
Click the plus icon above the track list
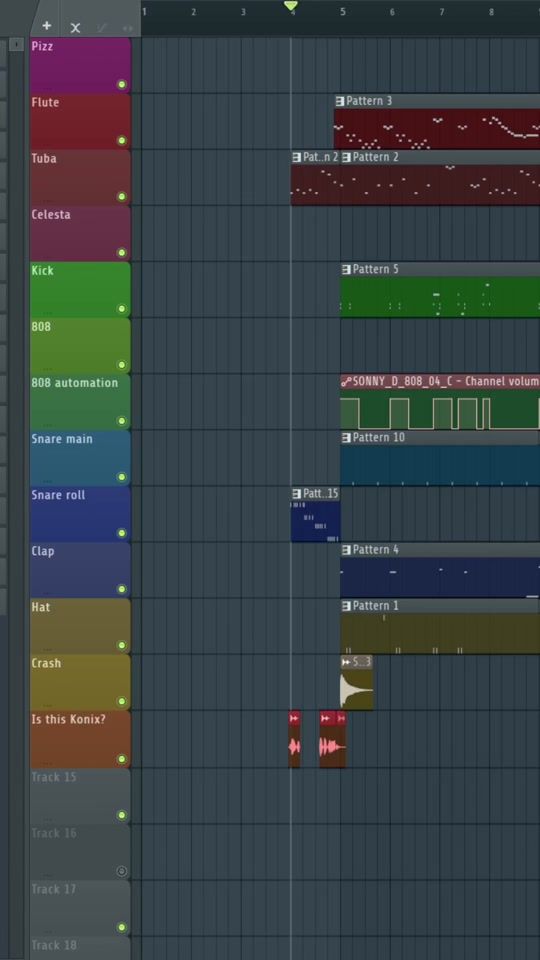pyautogui.click(x=47, y=26)
